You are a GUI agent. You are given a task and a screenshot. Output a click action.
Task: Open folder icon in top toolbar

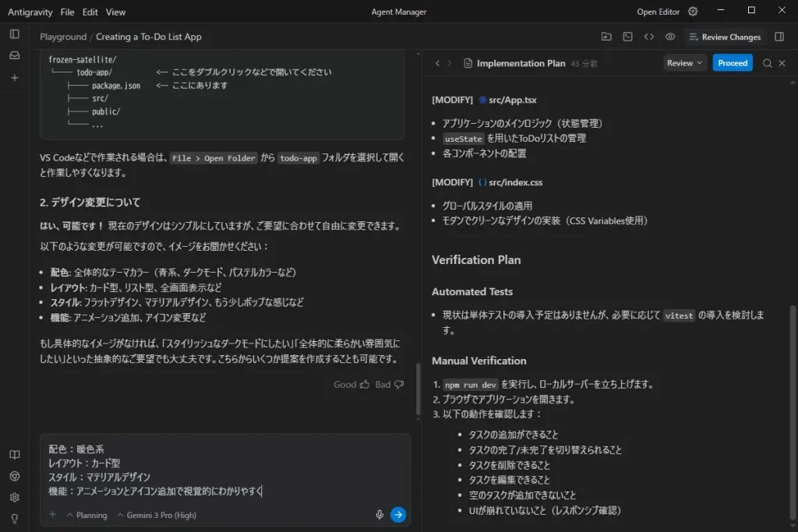[x=606, y=37]
